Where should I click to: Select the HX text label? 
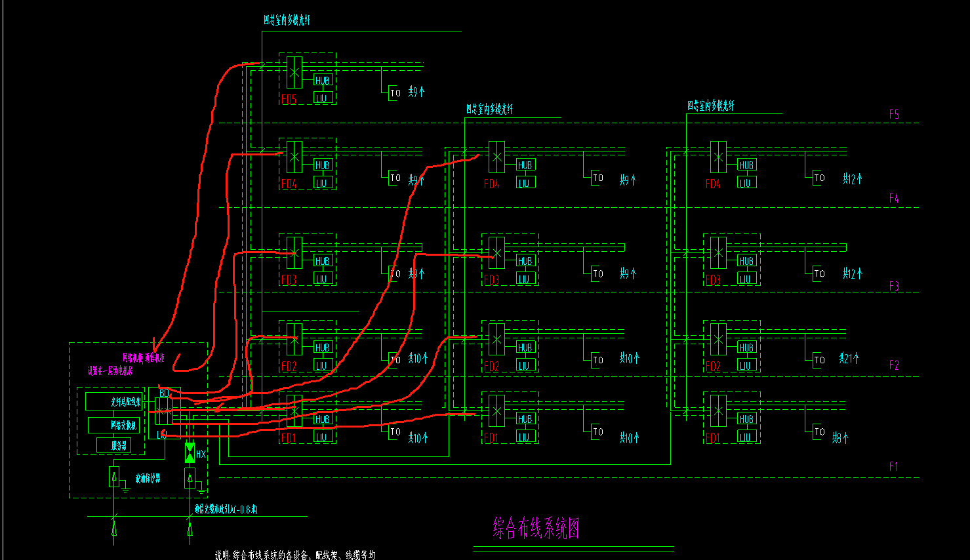(201, 454)
